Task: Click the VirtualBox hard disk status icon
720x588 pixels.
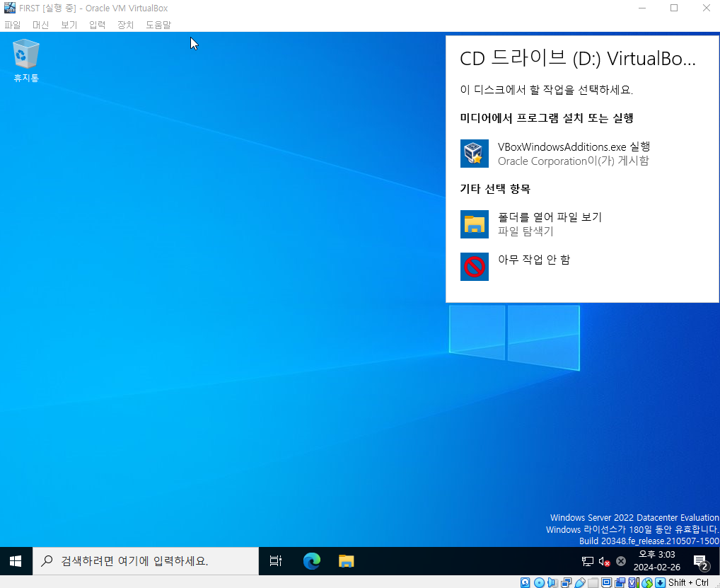Action: pos(525,582)
